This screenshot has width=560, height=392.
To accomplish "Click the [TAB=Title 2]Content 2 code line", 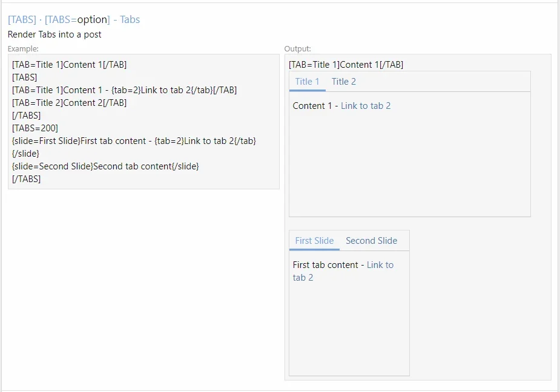I will (69, 103).
